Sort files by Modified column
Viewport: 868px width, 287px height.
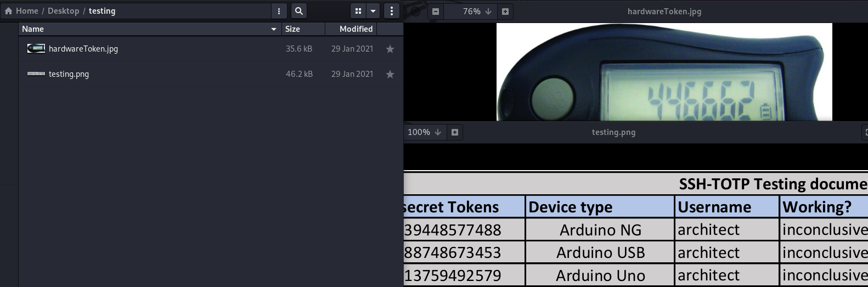click(356, 29)
